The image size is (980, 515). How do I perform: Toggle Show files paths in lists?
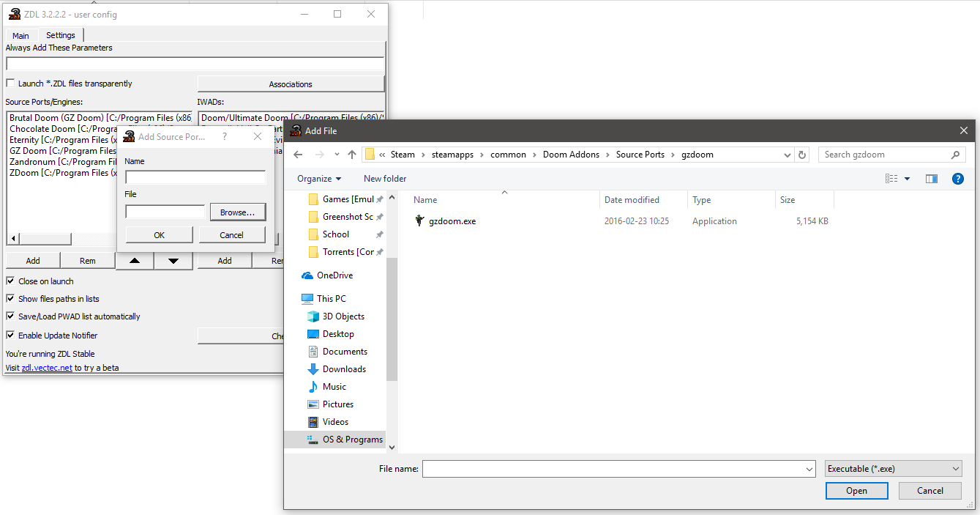click(x=10, y=299)
